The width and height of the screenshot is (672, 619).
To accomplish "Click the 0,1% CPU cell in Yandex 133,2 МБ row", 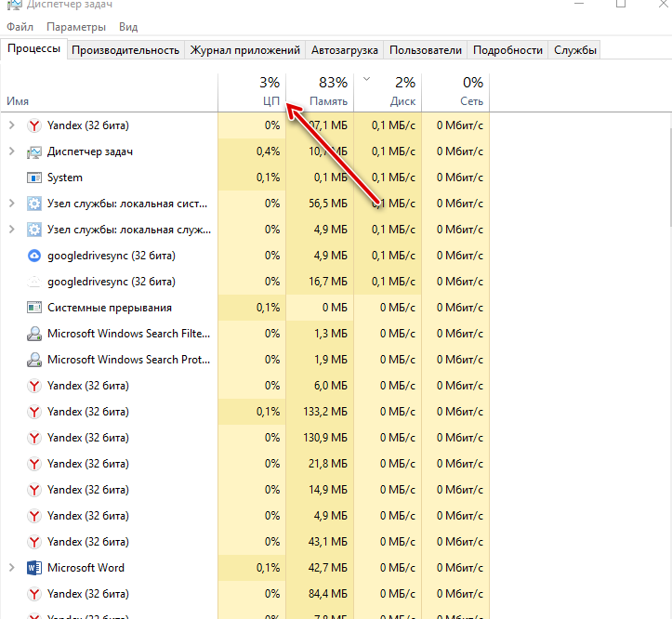I will tap(252, 412).
